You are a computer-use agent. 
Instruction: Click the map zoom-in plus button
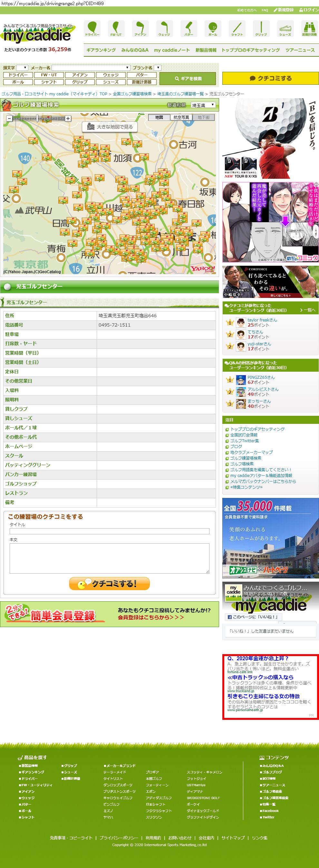click(68, 119)
